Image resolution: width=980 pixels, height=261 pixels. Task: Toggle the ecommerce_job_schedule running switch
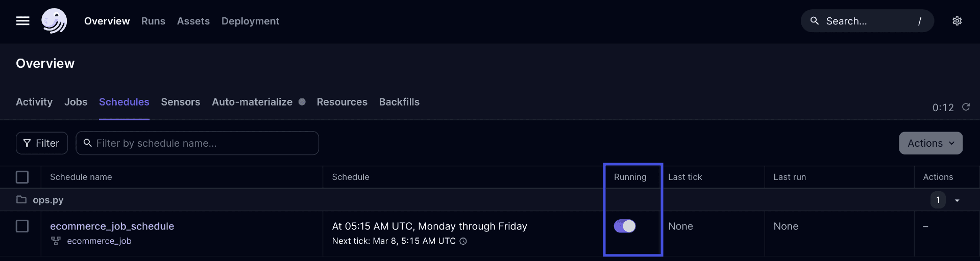pos(625,226)
